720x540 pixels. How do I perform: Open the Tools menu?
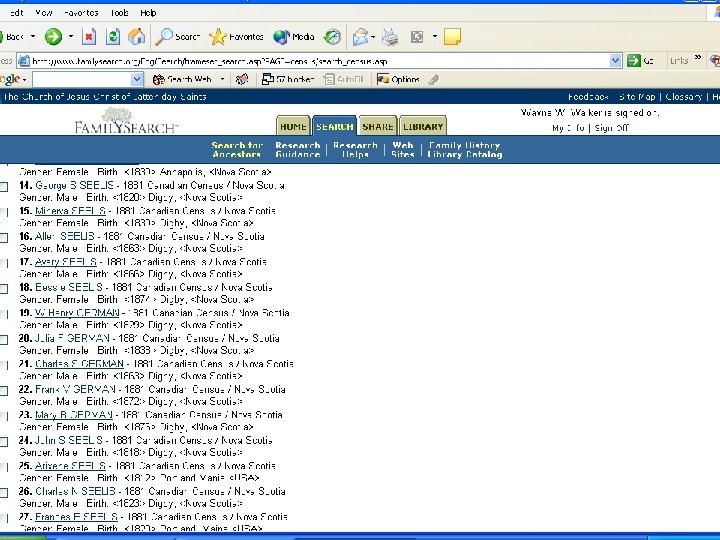[119, 13]
